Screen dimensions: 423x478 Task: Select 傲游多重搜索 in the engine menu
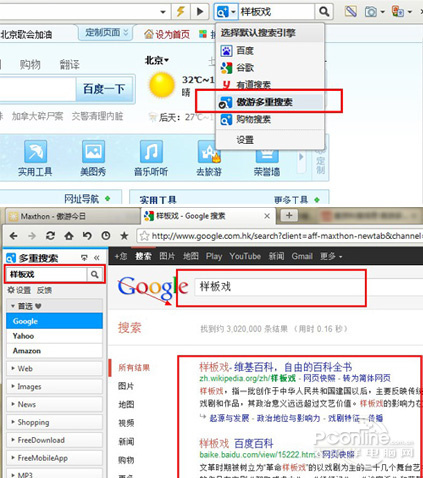coord(270,102)
